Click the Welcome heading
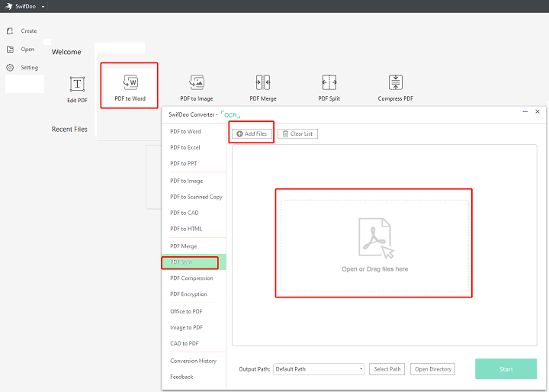Image resolution: width=549 pixels, height=392 pixels. coord(66,52)
